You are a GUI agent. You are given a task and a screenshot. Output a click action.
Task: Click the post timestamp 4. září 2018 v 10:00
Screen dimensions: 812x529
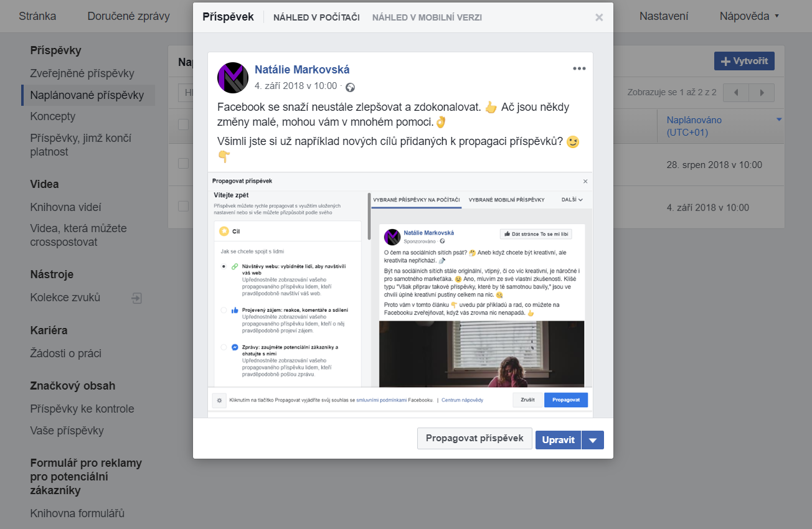(x=296, y=86)
